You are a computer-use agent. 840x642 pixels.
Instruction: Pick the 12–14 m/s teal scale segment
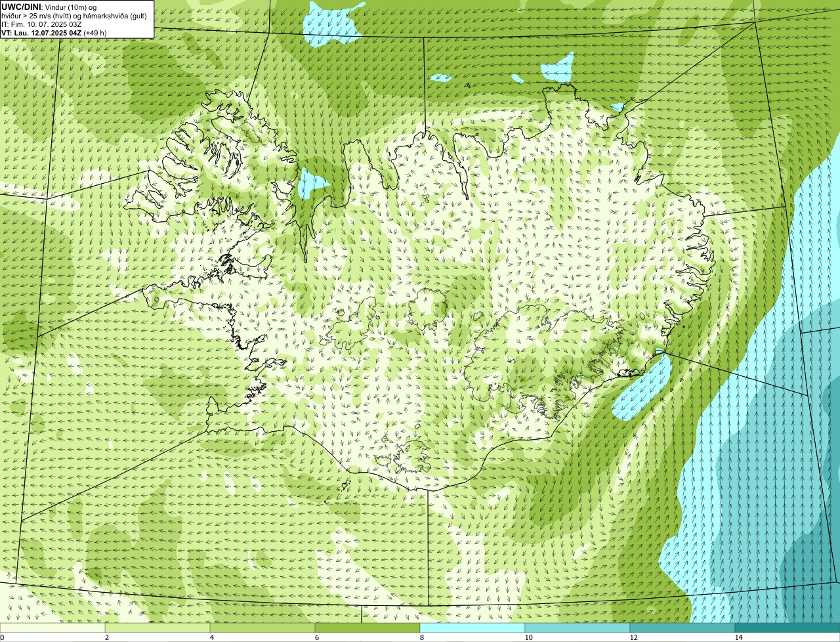(682, 628)
